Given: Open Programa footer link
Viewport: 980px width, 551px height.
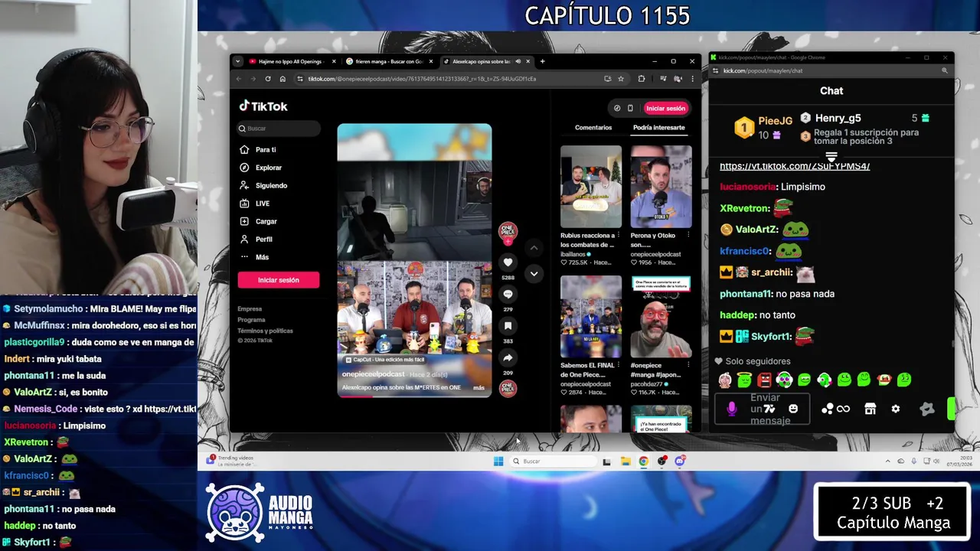Looking at the screenshot, I should 251,320.
